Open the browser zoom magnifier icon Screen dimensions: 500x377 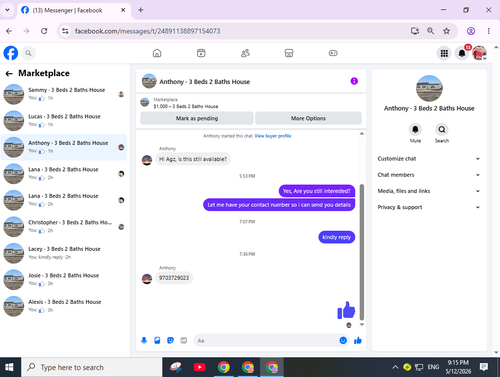[x=430, y=31]
